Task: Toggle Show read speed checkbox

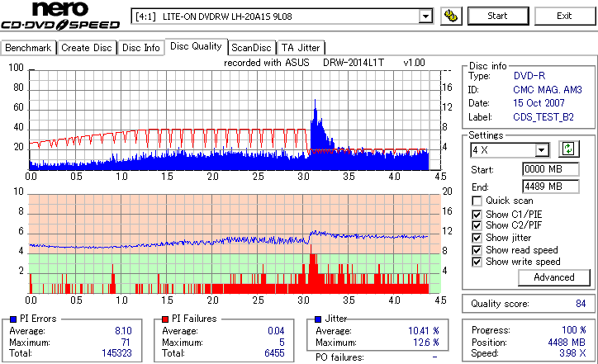Action: pos(477,250)
